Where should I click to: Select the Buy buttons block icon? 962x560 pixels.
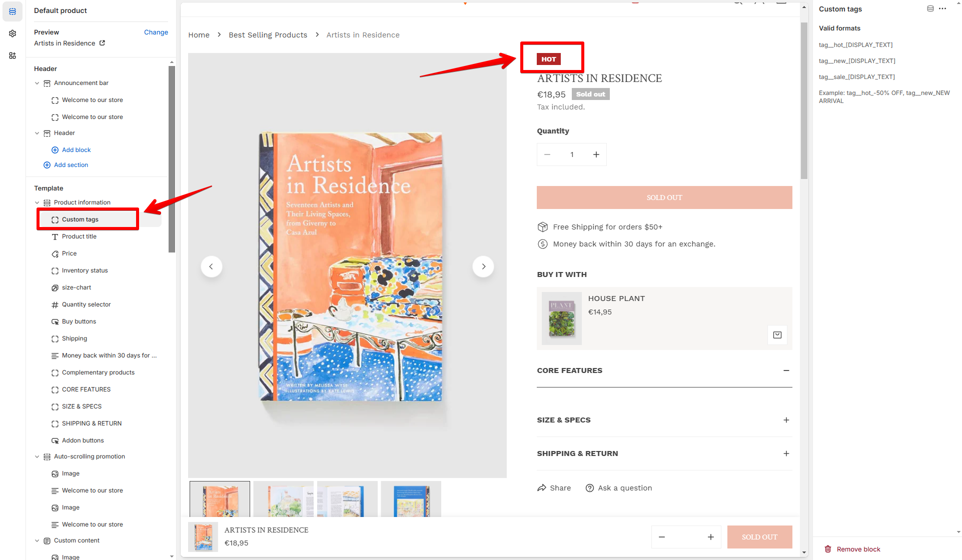coord(55,322)
